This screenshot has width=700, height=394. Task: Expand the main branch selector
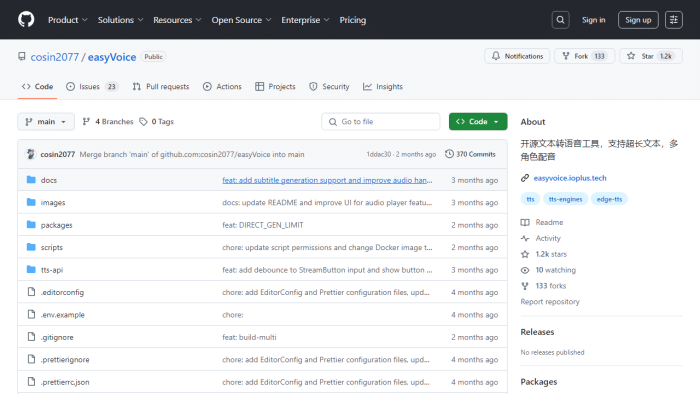pos(46,121)
